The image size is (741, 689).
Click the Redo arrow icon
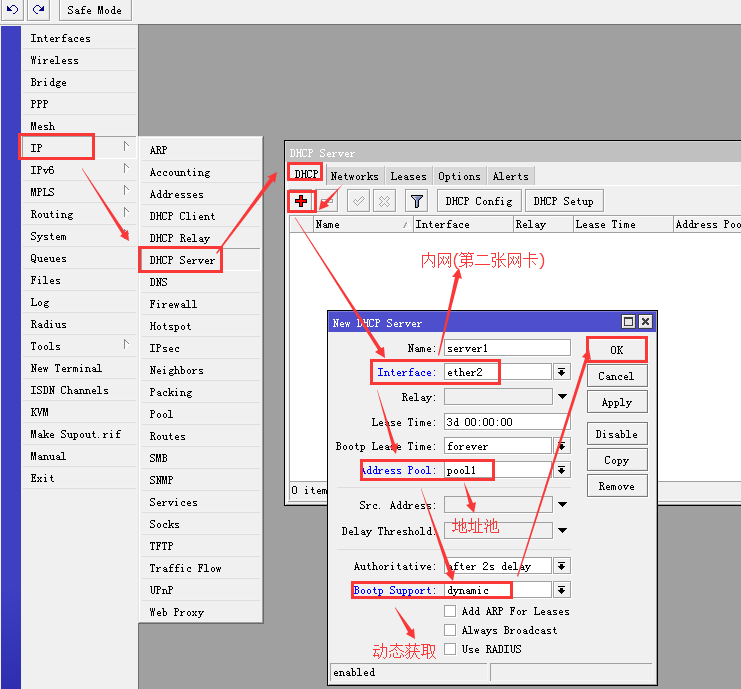tap(39, 9)
